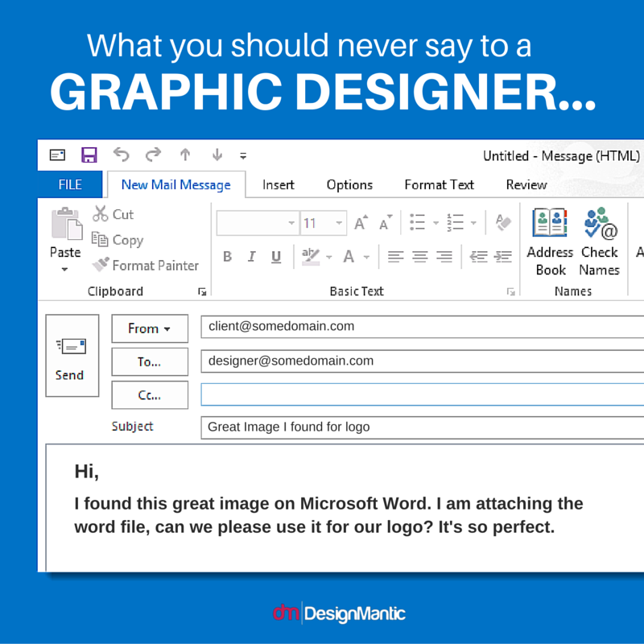Image resolution: width=644 pixels, height=644 pixels.
Task: Align text left
Action: (395, 257)
